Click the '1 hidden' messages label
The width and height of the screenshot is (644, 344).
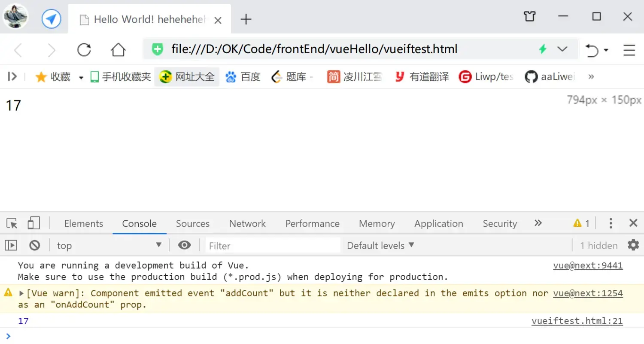(x=599, y=246)
